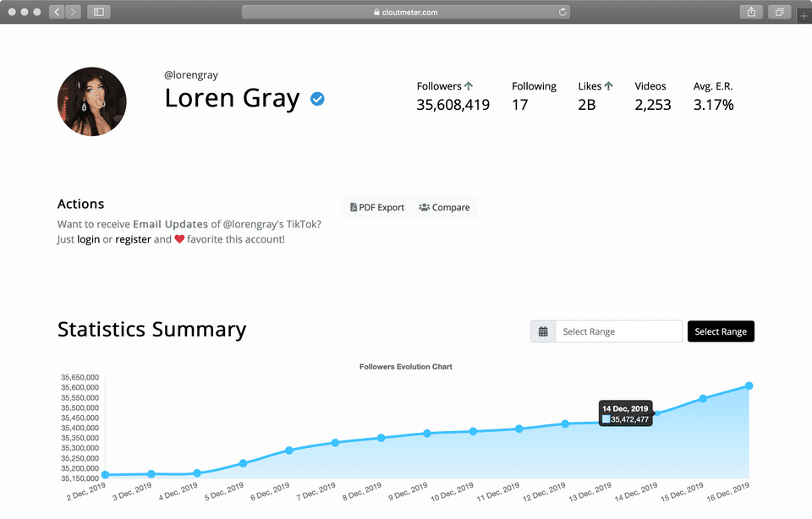Viewport: 812px width, 519px height.
Task: Select the 7 Dec, 2019 data point
Action: click(335, 442)
